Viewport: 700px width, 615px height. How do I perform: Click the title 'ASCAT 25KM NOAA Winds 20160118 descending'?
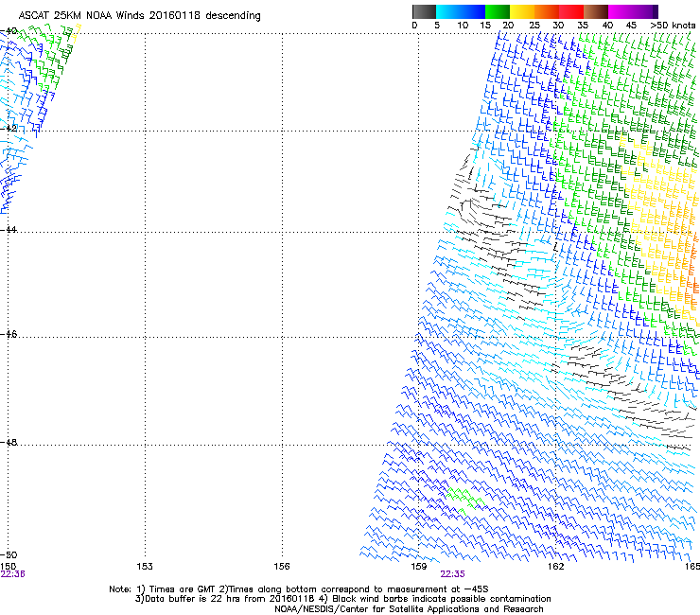click(x=139, y=15)
